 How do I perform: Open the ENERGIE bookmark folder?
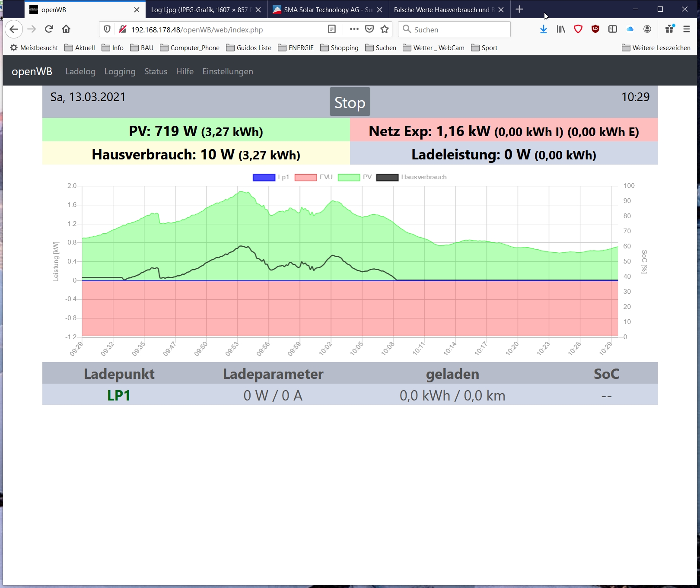296,48
